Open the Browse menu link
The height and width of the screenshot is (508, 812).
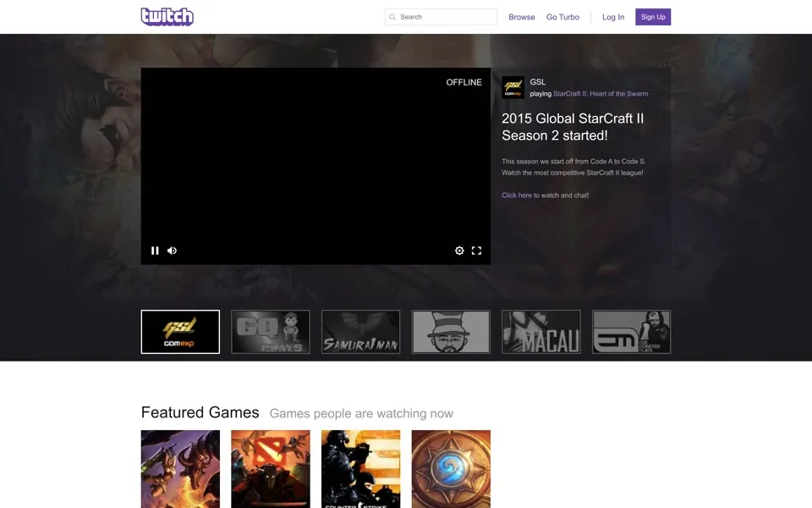[522, 17]
